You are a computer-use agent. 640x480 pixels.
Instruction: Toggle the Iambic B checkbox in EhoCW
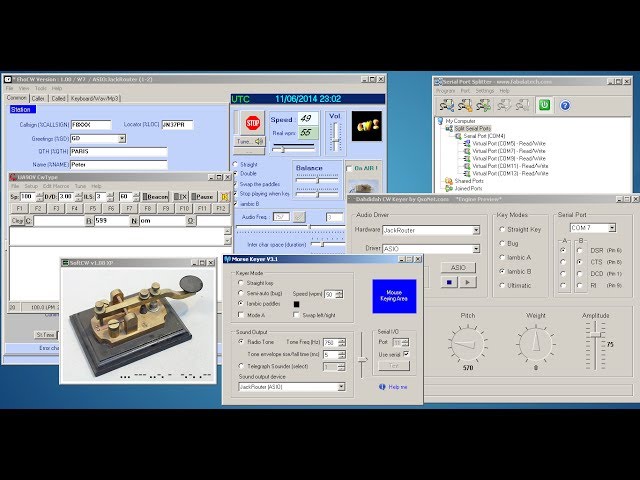(235, 203)
